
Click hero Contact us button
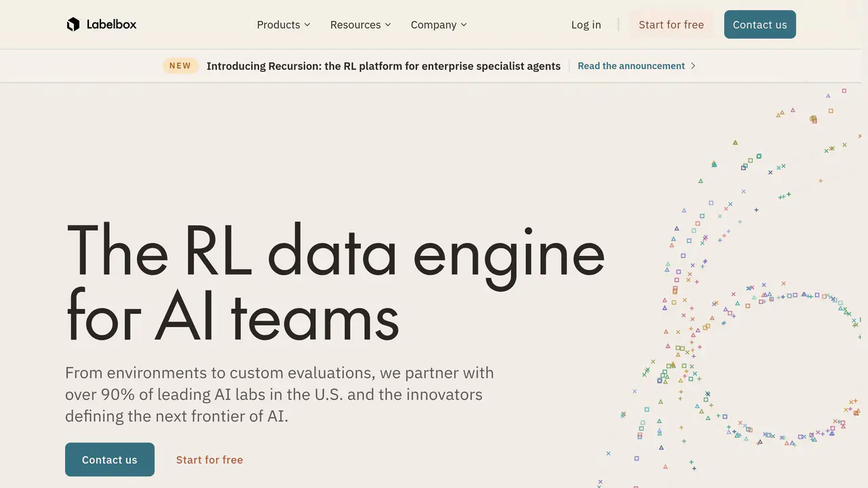click(x=110, y=460)
